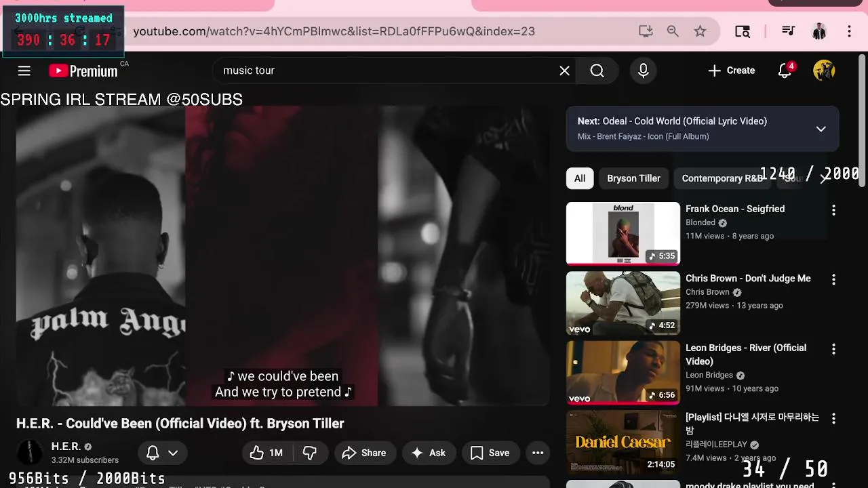Open the Create upload menu
The image size is (868, 488).
(731, 70)
